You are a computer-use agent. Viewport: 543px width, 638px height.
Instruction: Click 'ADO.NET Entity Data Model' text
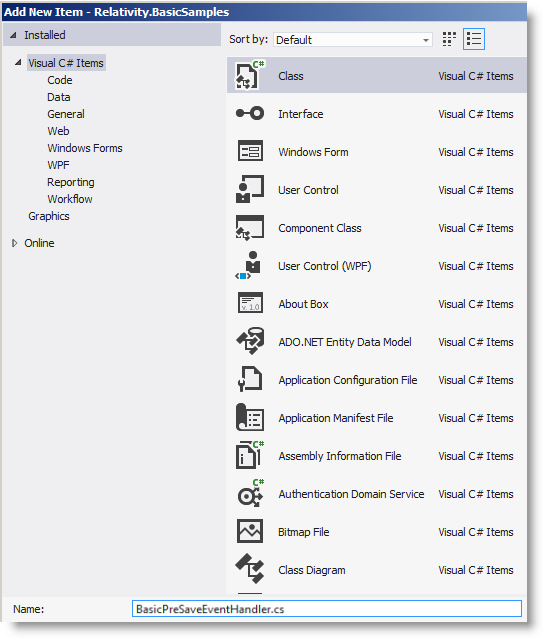tap(345, 342)
